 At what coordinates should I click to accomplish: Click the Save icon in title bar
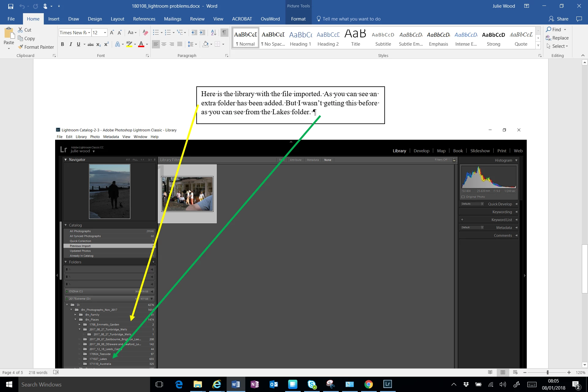click(x=10, y=6)
